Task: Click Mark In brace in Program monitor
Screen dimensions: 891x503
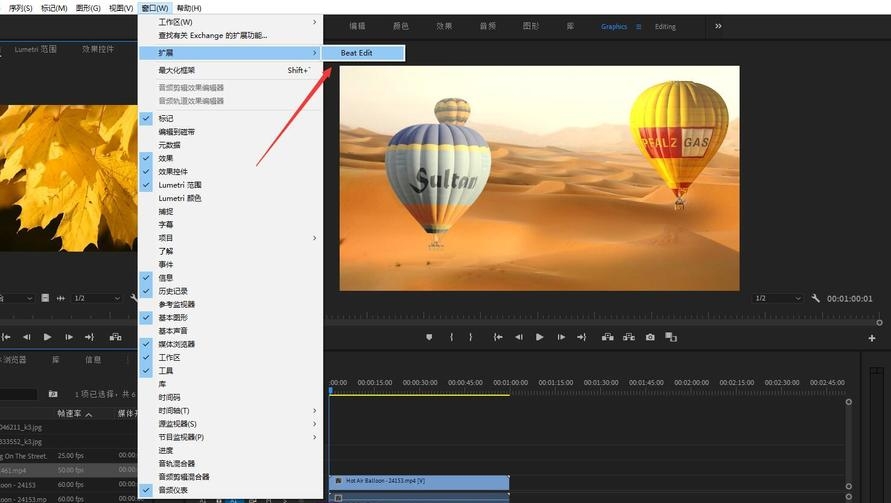Action: click(x=451, y=337)
